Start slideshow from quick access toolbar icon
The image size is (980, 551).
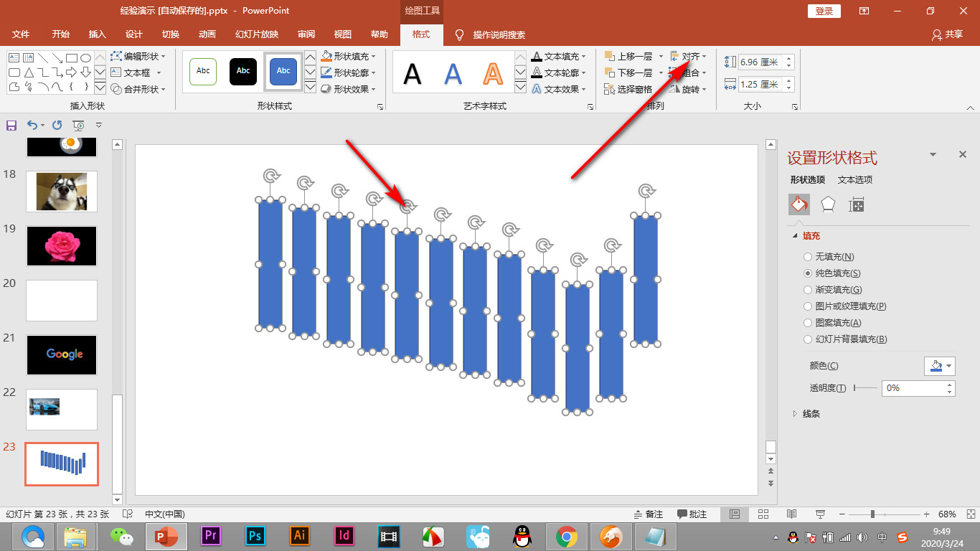pos(79,125)
